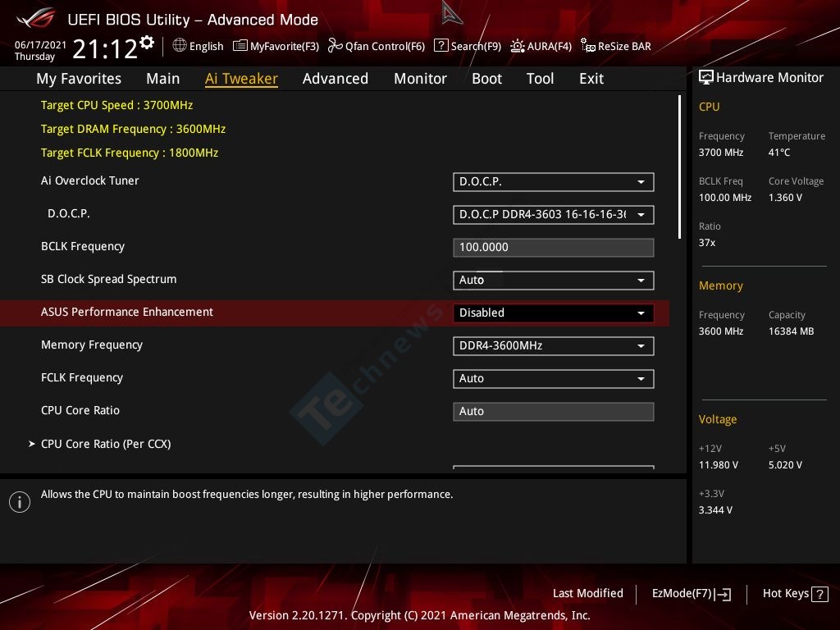Open Qfan Control(F6)
The height and width of the screenshot is (630, 840).
(377, 46)
